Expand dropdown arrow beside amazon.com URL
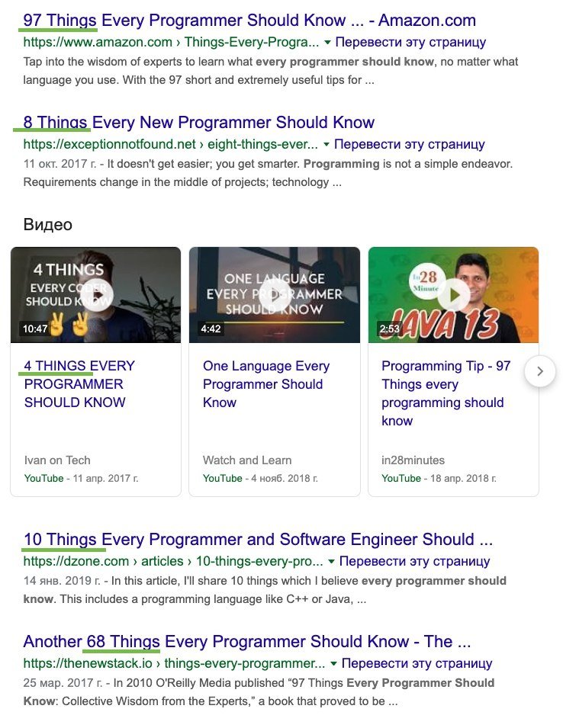 click(x=327, y=42)
